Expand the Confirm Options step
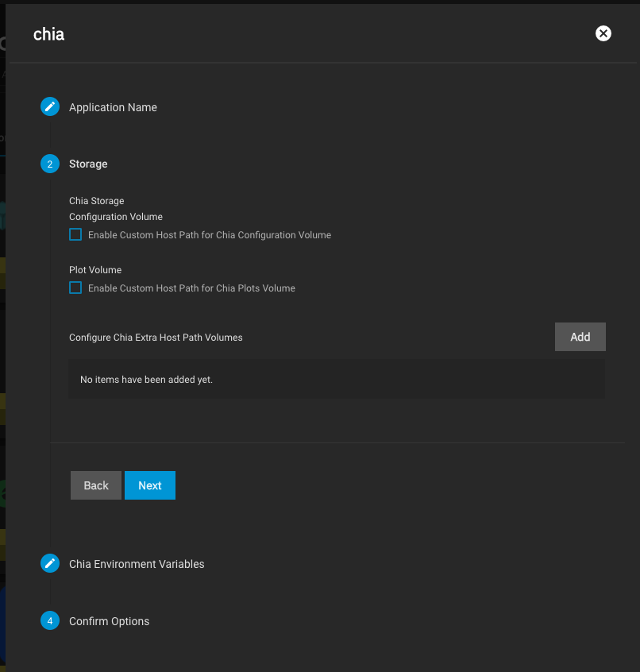This screenshot has width=640, height=672. (110, 621)
